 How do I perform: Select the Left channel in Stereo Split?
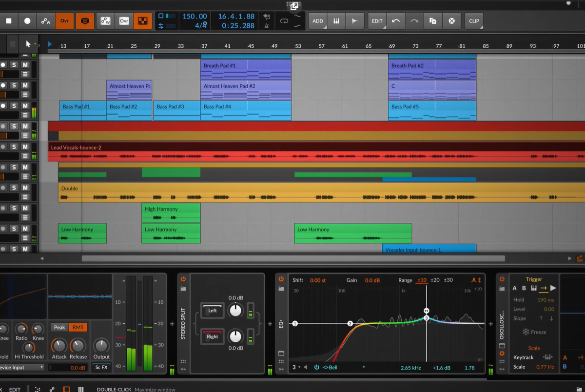(x=213, y=311)
